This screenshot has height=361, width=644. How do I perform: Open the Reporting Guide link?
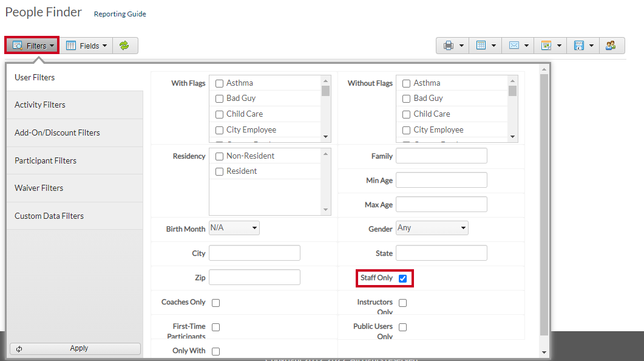pos(120,14)
